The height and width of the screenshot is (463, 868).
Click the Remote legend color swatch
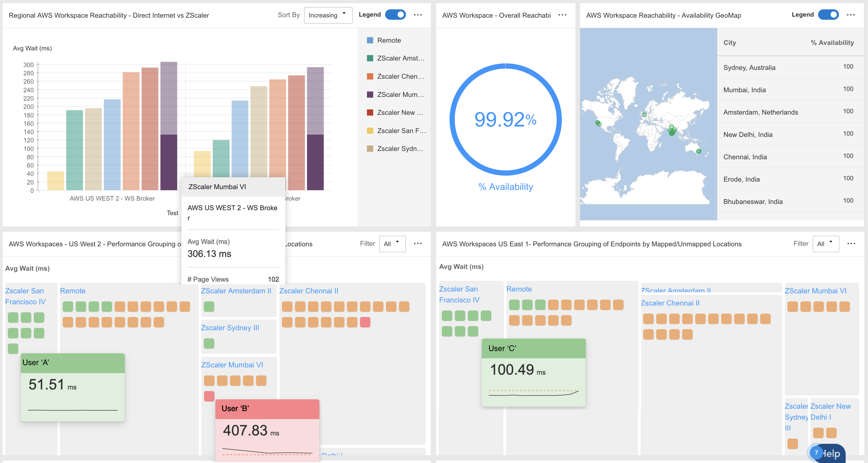coord(370,41)
